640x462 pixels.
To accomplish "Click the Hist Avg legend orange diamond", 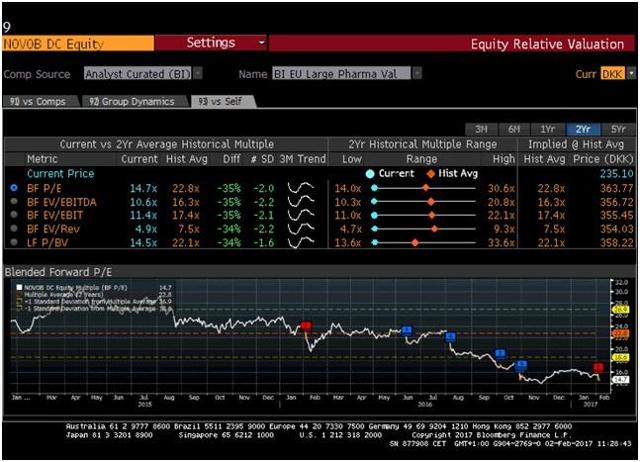I will [431, 173].
